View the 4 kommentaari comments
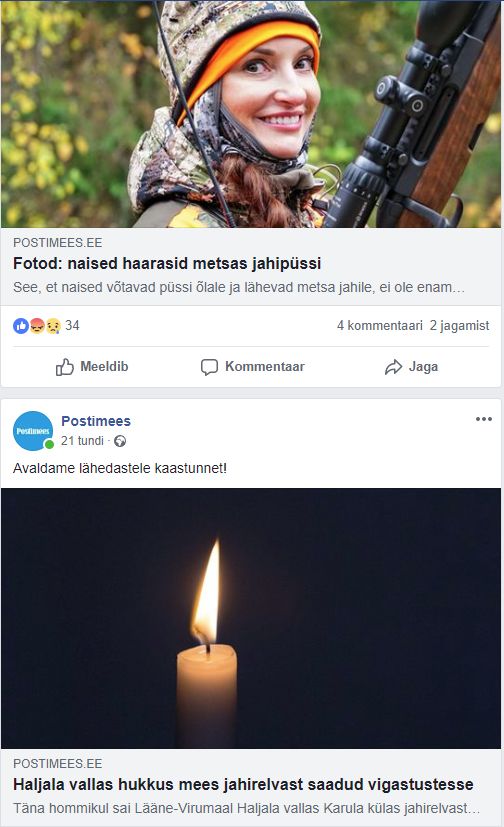 pyautogui.click(x=380, y=325)
